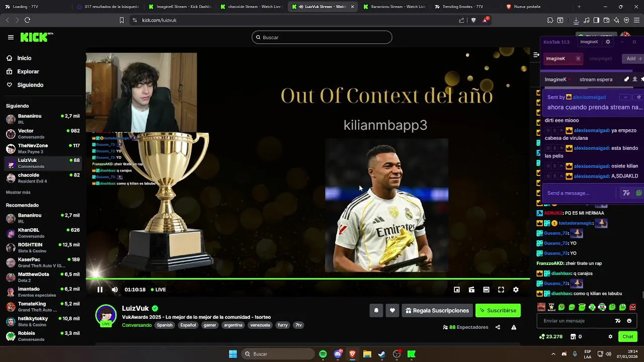
Task: Open browser downloads icon
Action: [576, 20]
